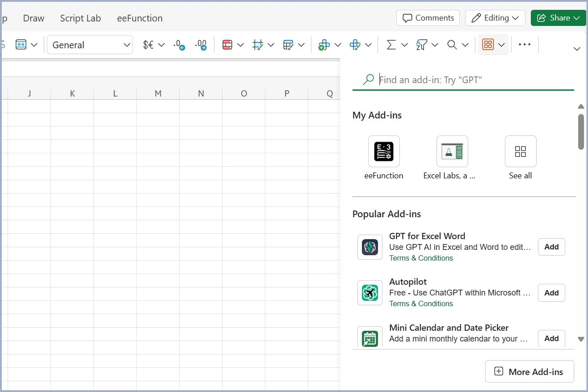Open Terms & Conditions for Autopilot
The image size is (588, 392).
tap(421, 303)
